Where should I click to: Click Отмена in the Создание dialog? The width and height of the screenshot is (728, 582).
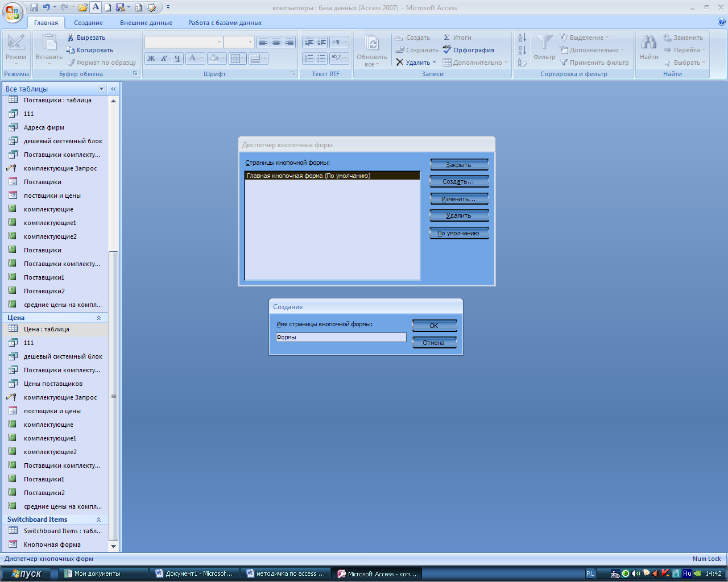pyautogui.click(x=434, y=343)
